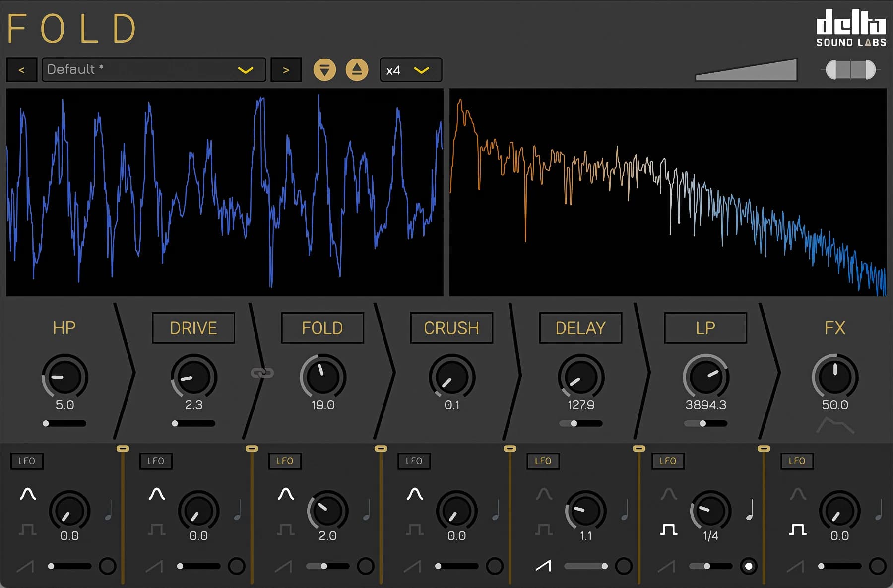Toggle the CRUSH section button
The image size is (893, 588).
click(x=451, y=328)
